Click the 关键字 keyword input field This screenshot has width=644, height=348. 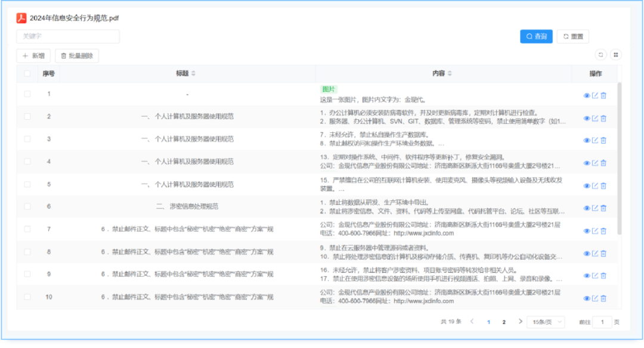[67, 36]
